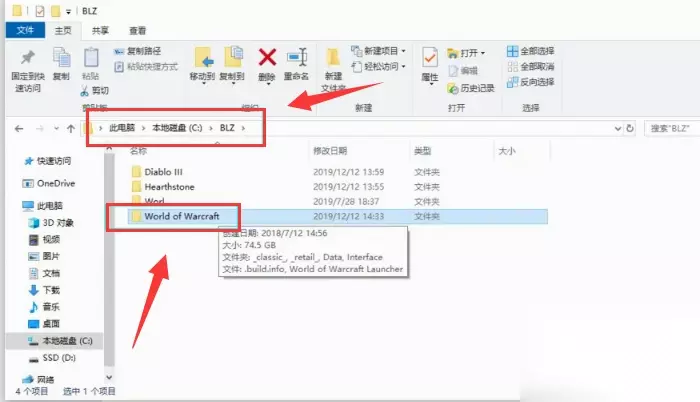The width and height of the screenshot is (700, 402).
Task: Select the Hearthstone folder
Action: click(x=169, y=187)
